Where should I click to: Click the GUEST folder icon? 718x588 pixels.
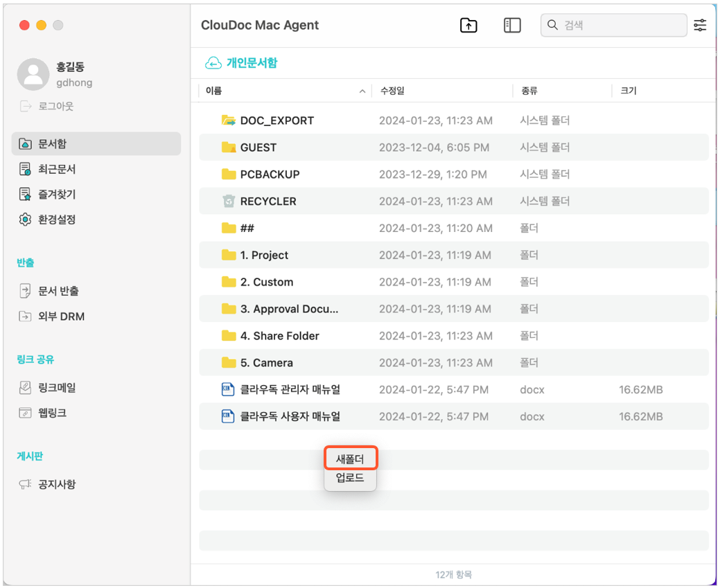pos(229,148)
